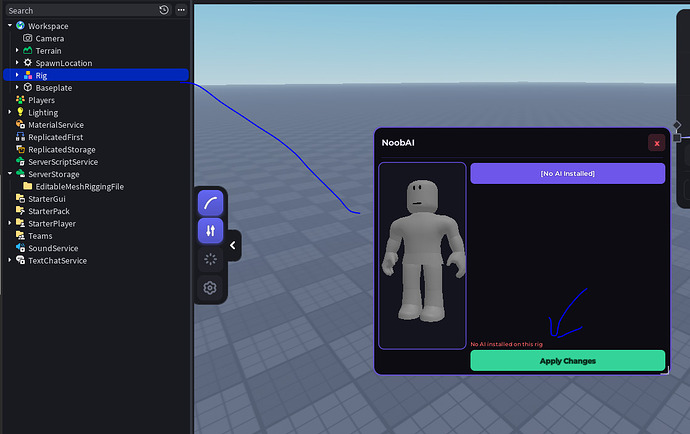Screen dimensions: 690x434
Task: Click the Camera icon in Explorer
Action: click(28, 38)
